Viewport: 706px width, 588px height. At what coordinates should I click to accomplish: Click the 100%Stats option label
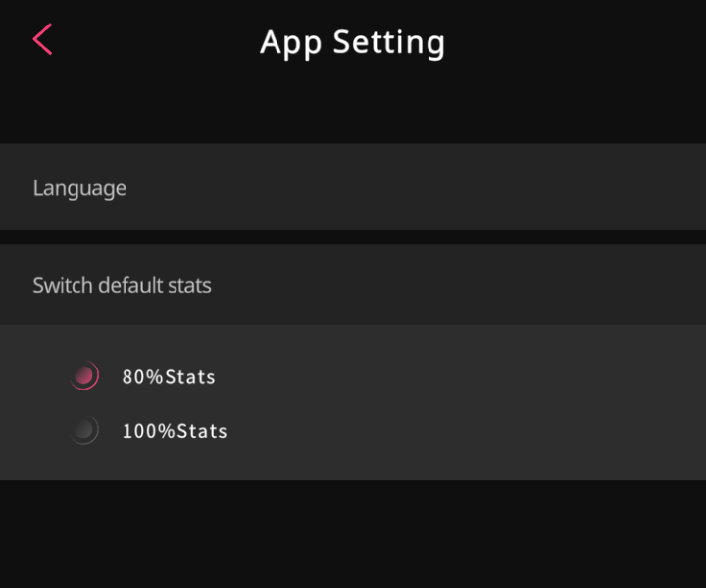point(175,431)
